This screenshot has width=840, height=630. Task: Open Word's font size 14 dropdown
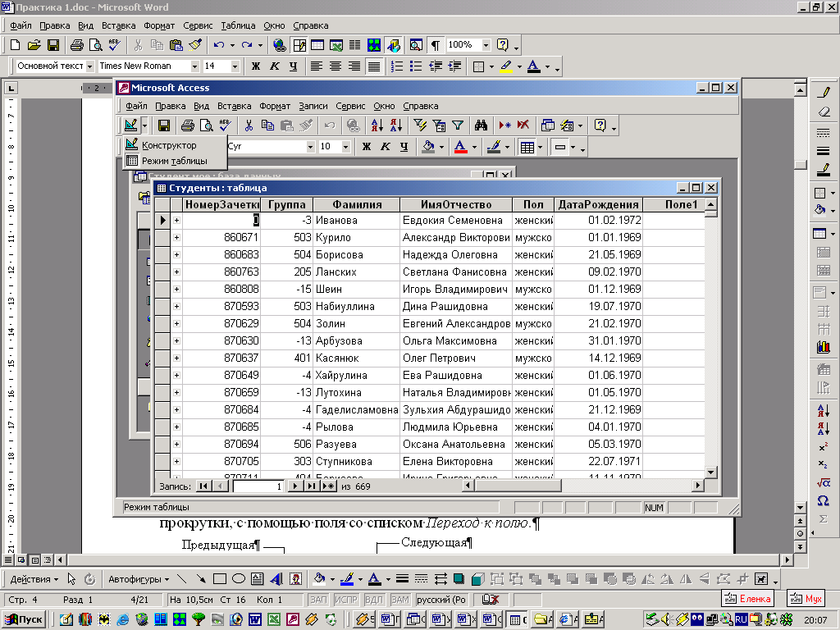point(235,66)
